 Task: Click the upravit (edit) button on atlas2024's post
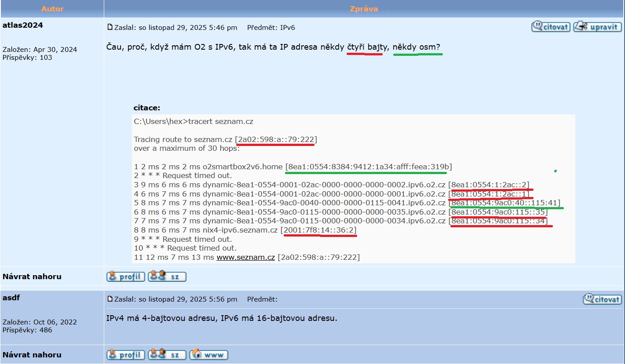(597, 27)
